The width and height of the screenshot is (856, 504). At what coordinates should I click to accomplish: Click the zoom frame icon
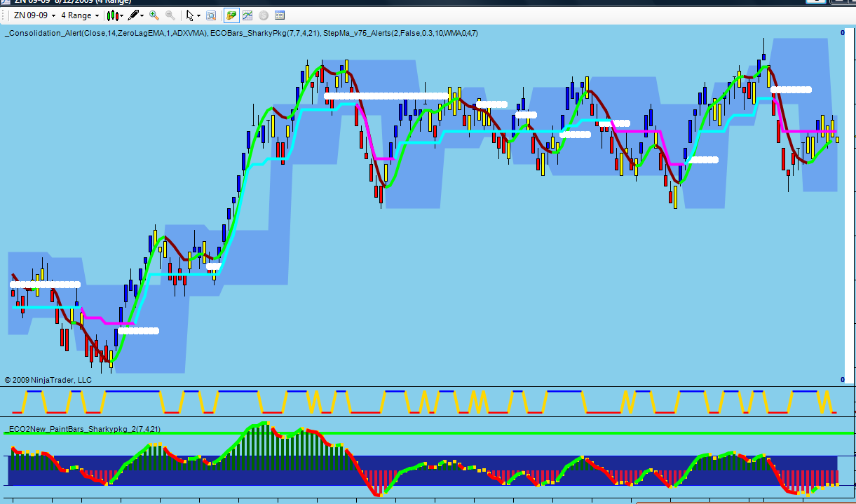tap(211, 15)
